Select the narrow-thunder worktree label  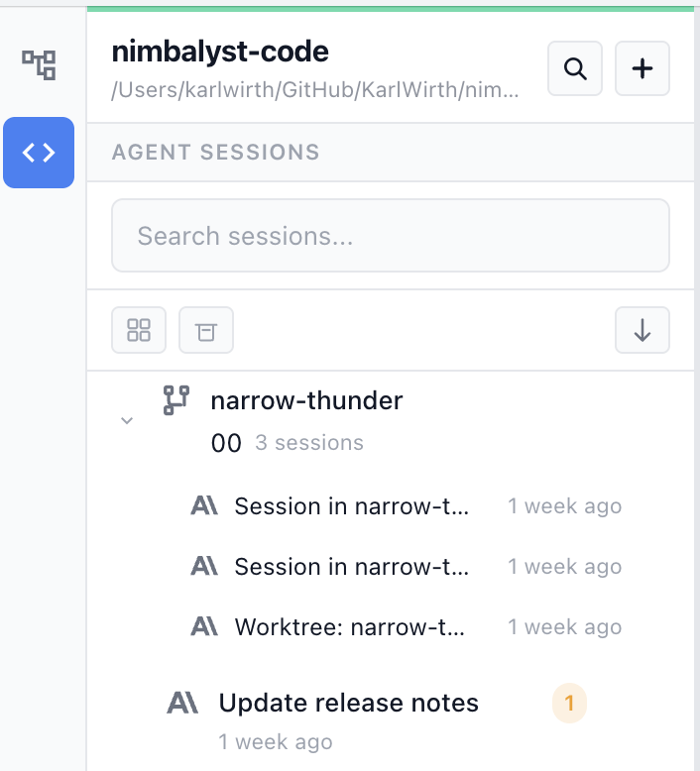click(306, 400)
